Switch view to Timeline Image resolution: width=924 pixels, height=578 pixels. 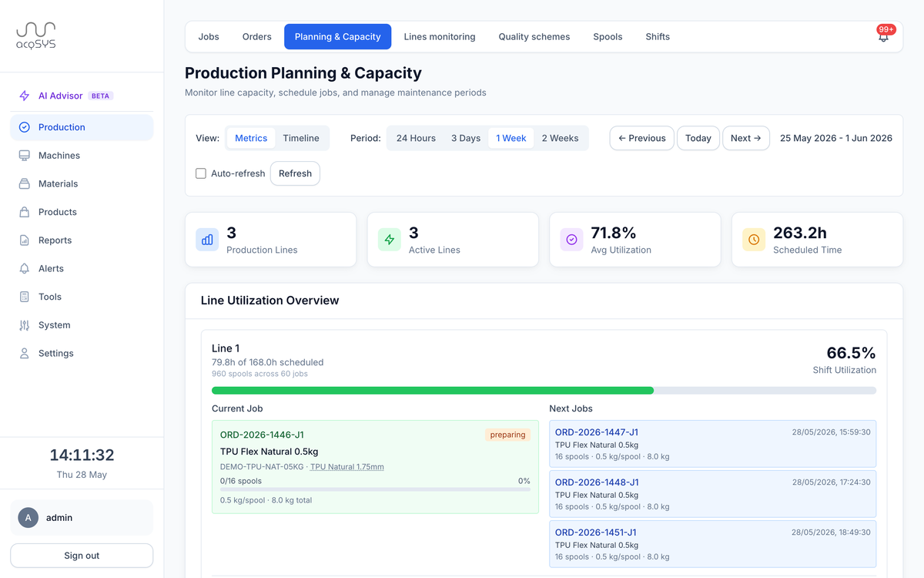(301, 138)
